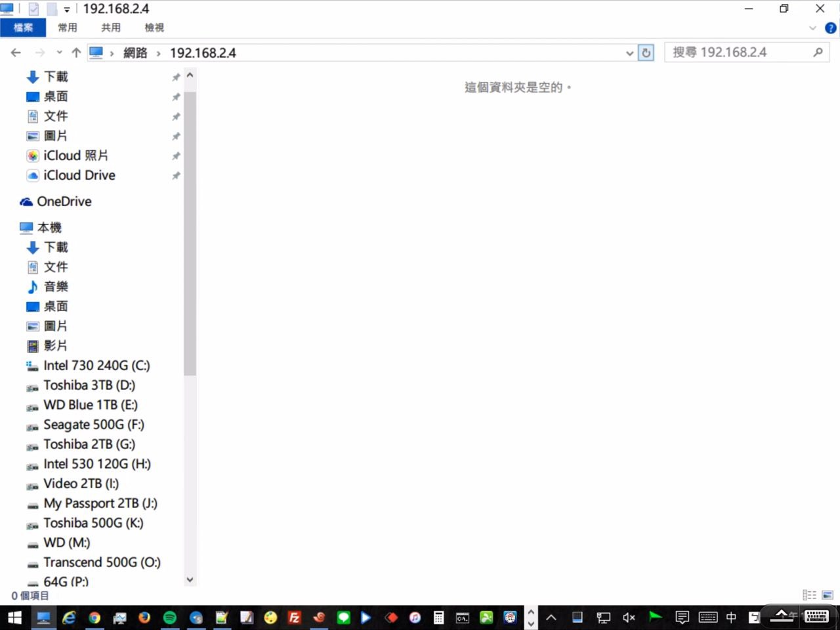Select OneDrive in the navigation pane
The height and width of the screenshot is (630, 840).
64,201
